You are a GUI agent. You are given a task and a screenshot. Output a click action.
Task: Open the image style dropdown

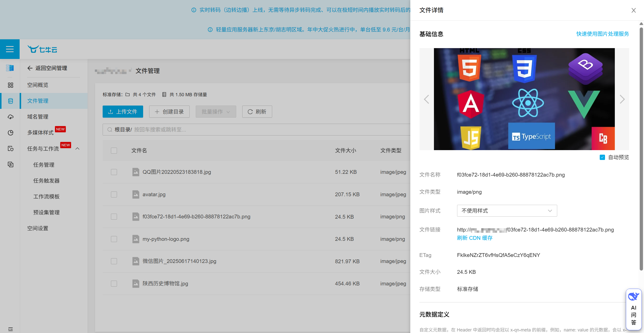[507, 211]
